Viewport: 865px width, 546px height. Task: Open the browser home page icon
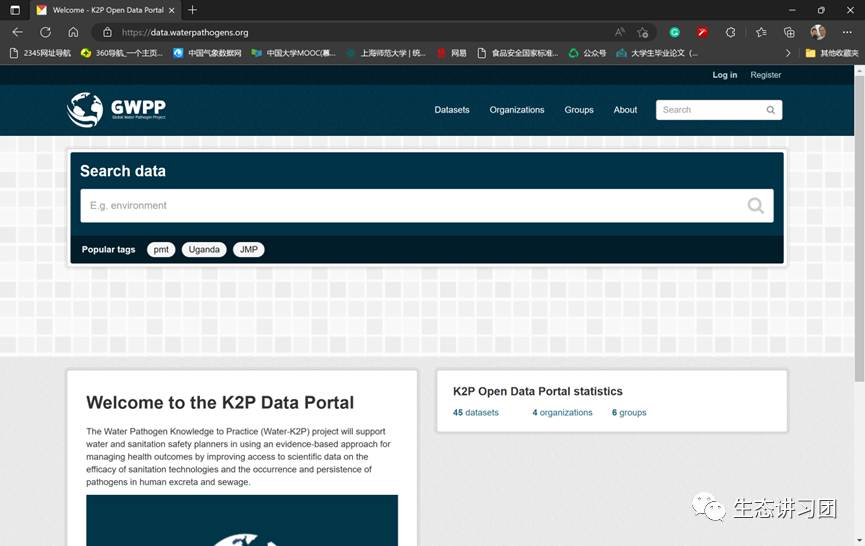pyautogui.click(x=73, y=33)
